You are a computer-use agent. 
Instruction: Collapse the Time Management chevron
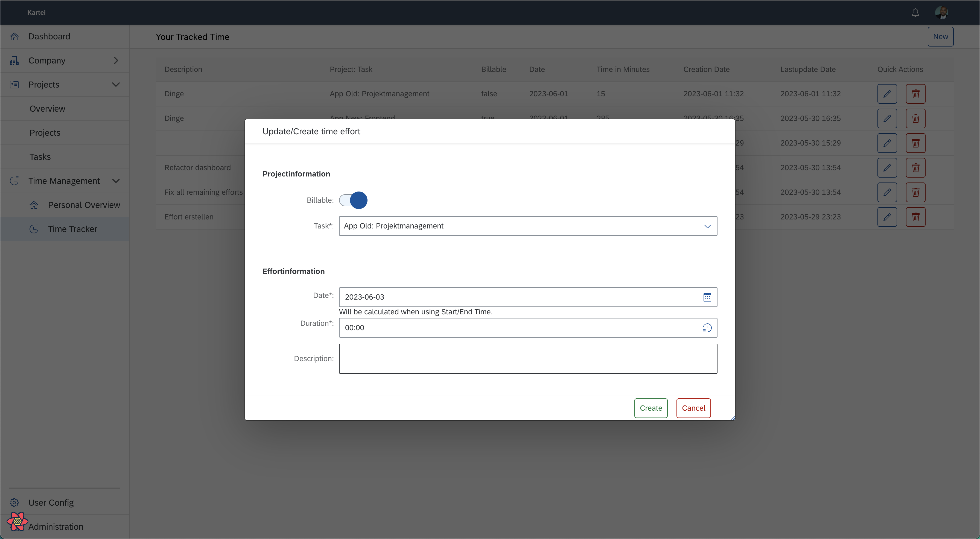116,181
